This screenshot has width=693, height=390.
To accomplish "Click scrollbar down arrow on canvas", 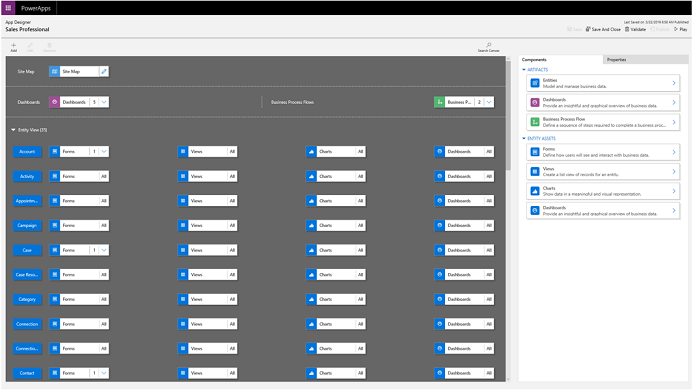I will [x=508, y=379].
